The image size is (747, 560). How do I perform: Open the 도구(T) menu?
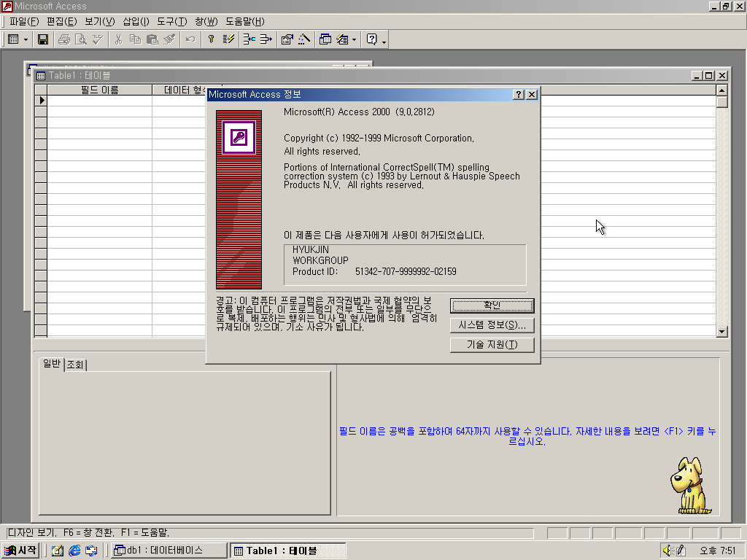(x=172, y=21)
